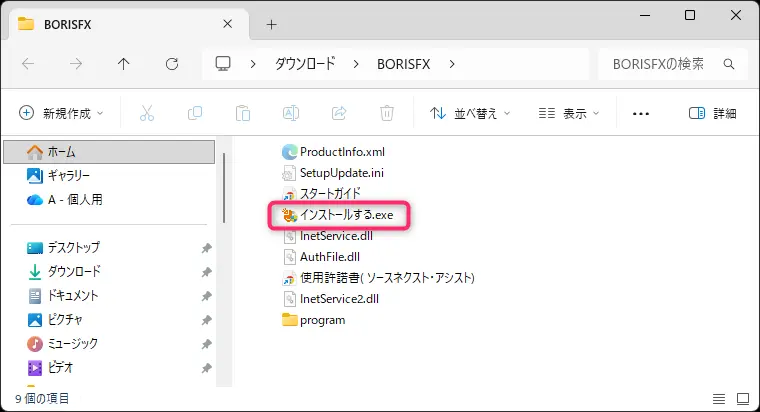Close the BORISFX tab

coord(227,24)
